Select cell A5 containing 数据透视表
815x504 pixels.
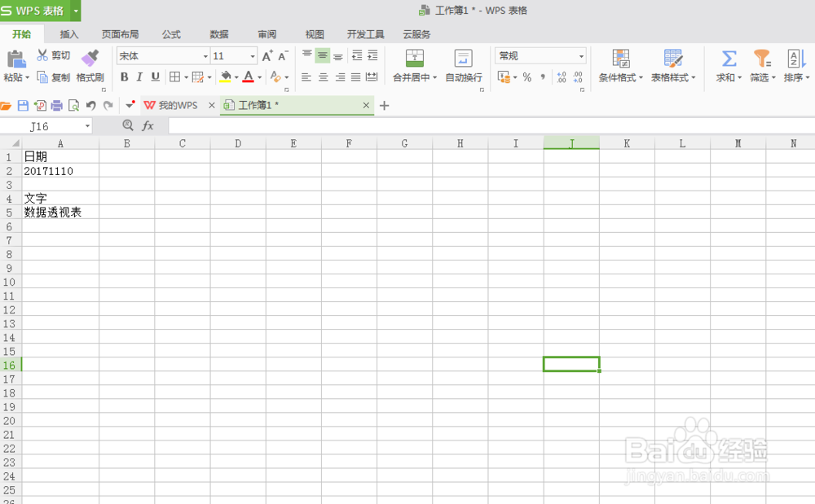point(60,213)
